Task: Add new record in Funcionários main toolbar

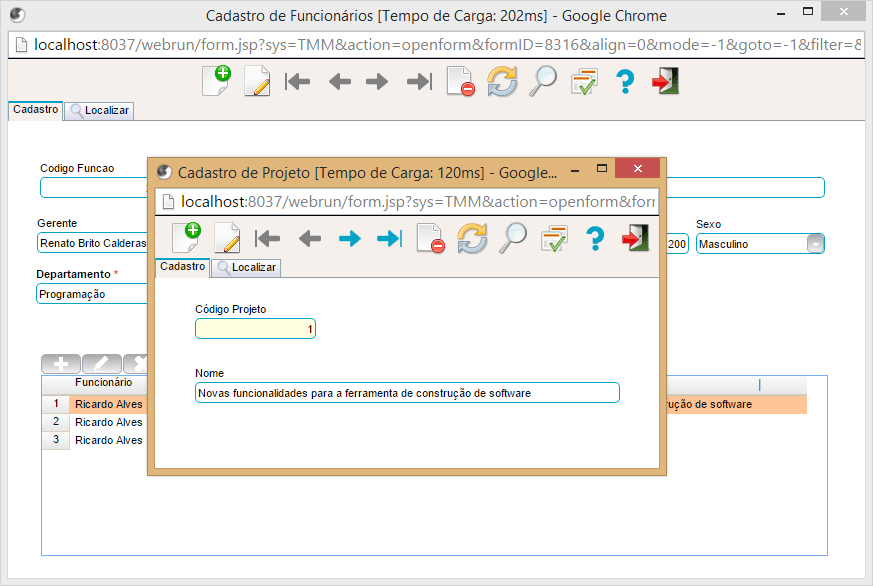Action: point(216,81)
